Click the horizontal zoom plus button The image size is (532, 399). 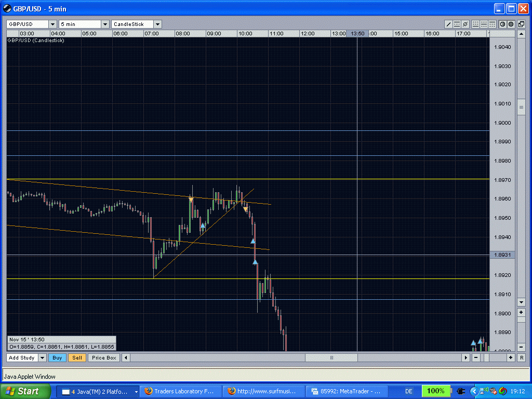[511, 357]
